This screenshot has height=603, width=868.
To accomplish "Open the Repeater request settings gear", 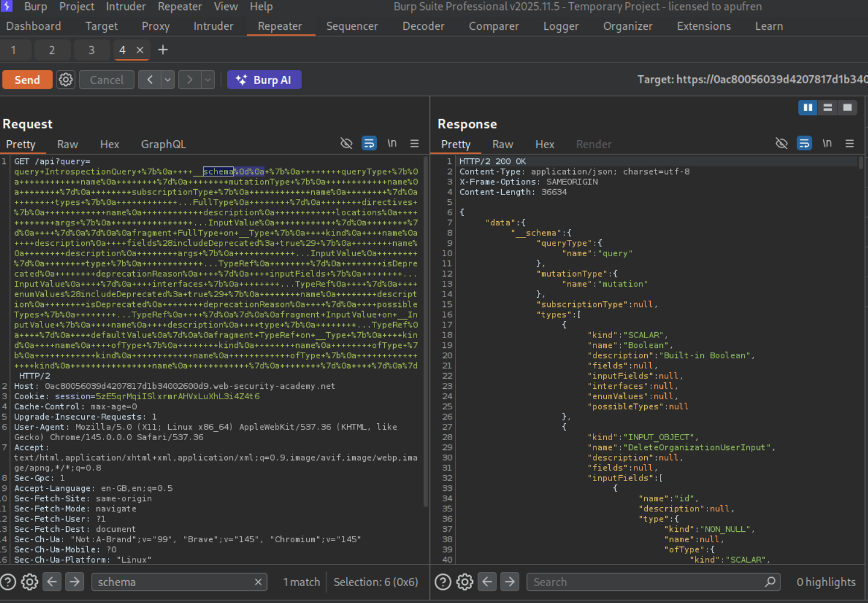I will [x=65, y=79].
